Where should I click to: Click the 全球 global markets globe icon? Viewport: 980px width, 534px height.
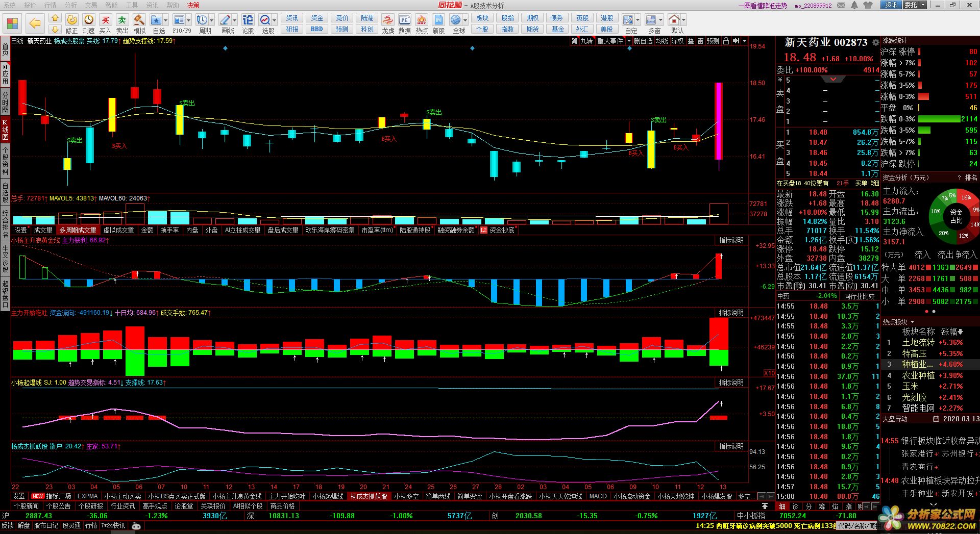coord(456,20)
